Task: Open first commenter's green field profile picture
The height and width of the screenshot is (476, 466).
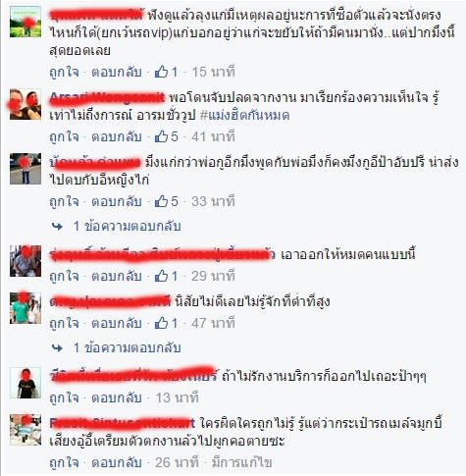Action: [x=26, y=22]
